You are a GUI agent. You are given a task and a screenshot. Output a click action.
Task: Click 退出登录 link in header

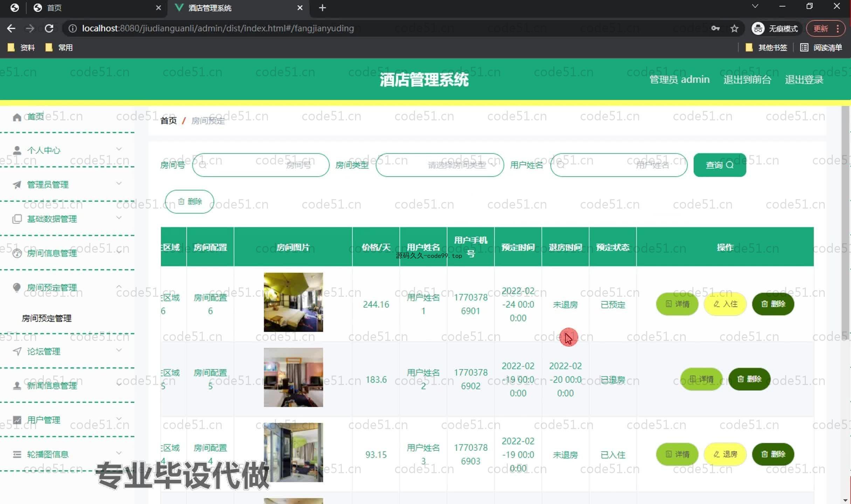point(804,80)
